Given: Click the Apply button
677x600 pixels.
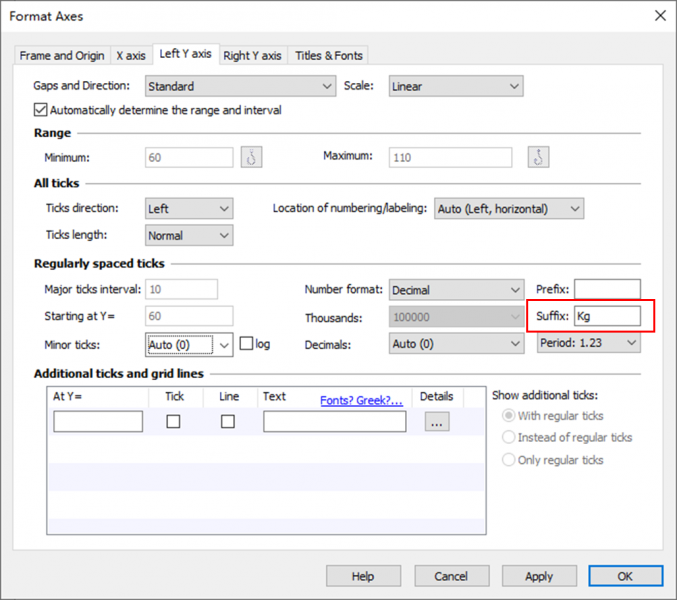Looking at the screenshot, I should pos(539,576).
